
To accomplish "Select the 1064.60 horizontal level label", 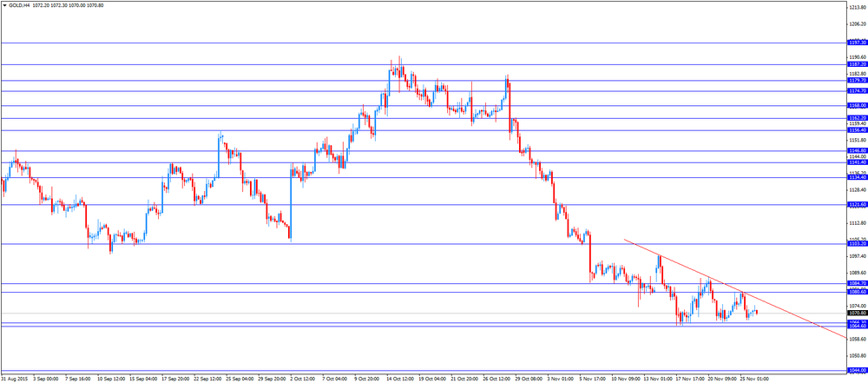I will (x=858, y=326).
